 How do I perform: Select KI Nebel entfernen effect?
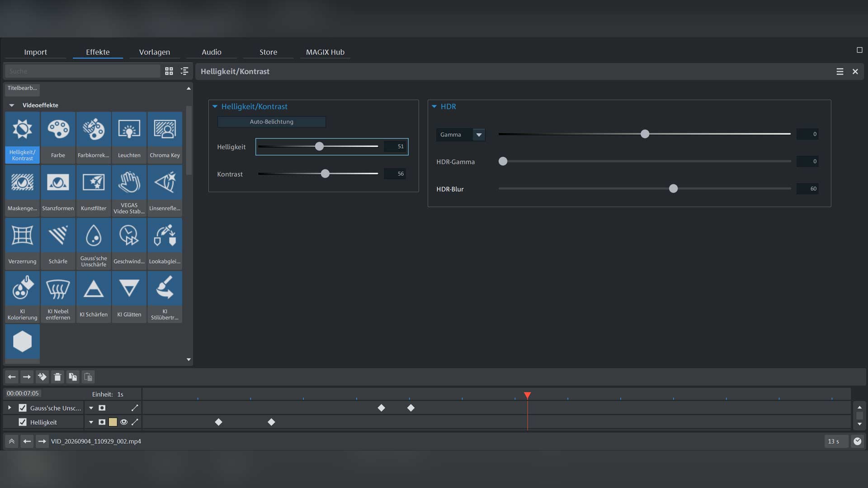click(58, 296)
